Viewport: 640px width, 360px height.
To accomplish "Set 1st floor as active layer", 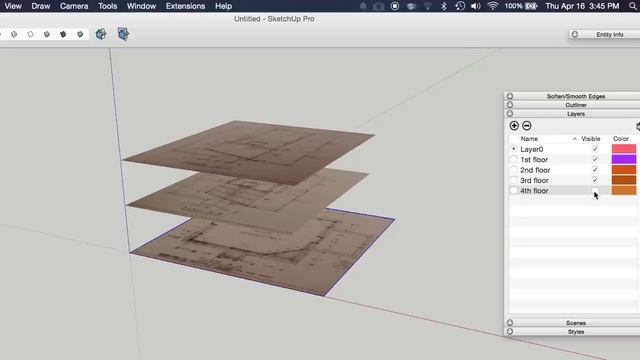I will coord(514,160).
